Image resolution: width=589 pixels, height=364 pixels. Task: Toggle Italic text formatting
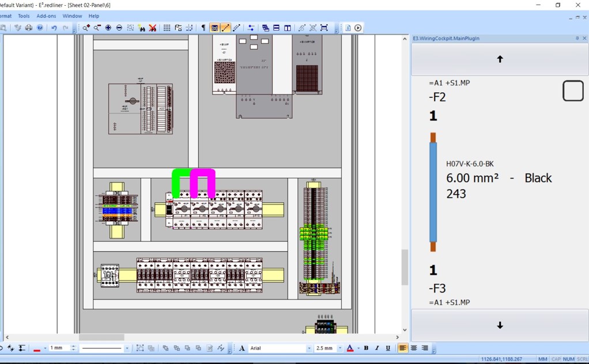[x=377, y=348]
